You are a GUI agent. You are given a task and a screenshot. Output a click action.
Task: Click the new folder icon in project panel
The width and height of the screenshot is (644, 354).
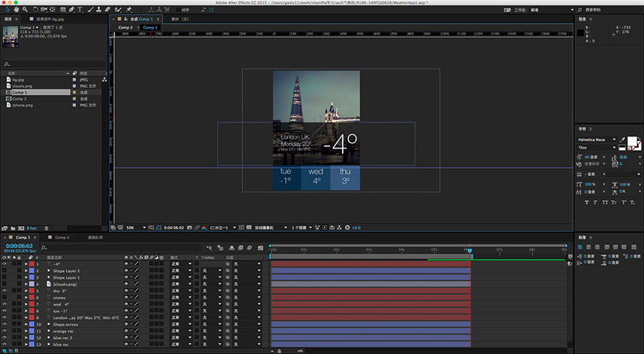tap(13, 228)
